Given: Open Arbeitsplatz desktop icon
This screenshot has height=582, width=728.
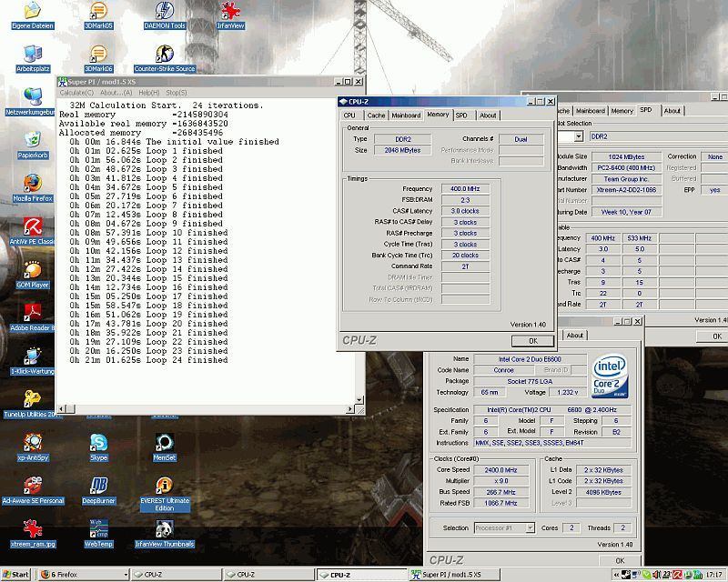Looking at the screenshot, I should coord(33,58).
